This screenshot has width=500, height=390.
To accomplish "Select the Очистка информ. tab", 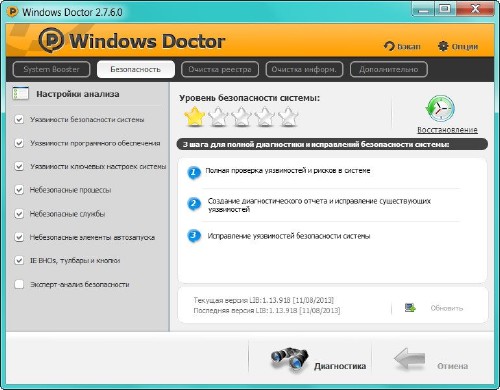I will coord(304,69).
